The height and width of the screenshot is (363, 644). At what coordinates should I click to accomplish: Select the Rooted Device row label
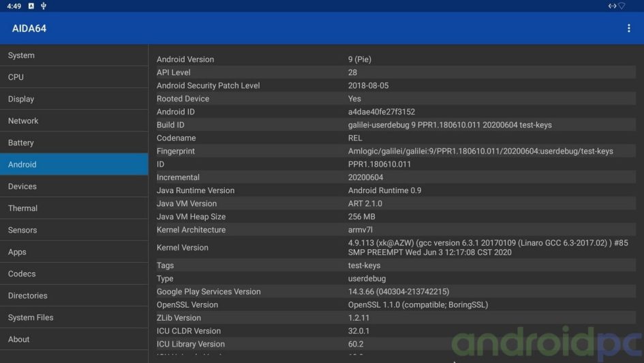[183, 99]
